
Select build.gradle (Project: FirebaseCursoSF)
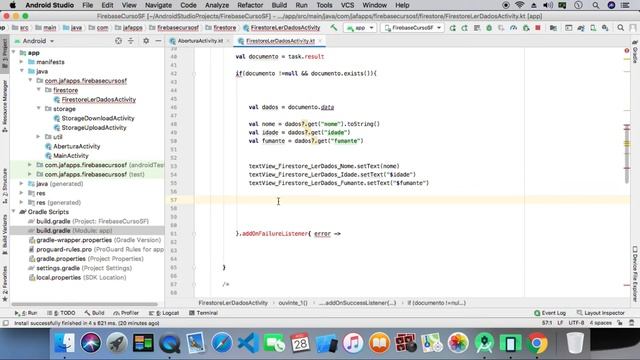92,221
